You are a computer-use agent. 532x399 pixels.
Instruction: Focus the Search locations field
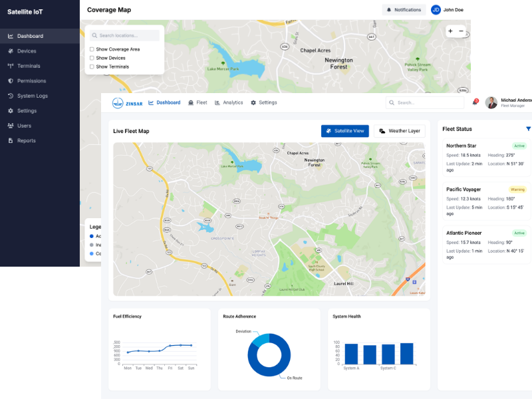coord(124,35)
